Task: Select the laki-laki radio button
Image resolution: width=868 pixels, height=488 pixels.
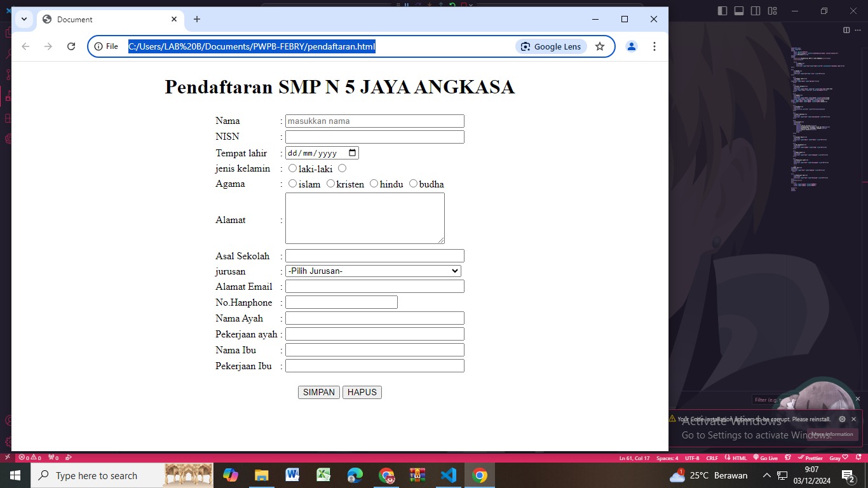Action: pos(292,168)
